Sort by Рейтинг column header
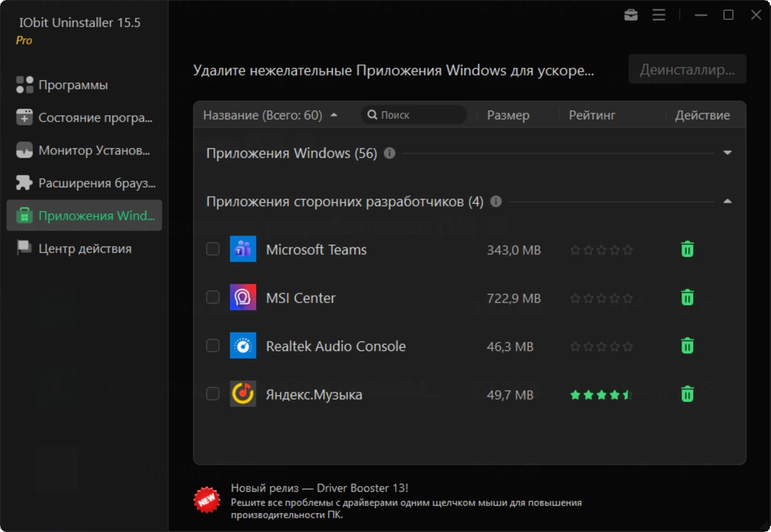Image resolution: width=771 pixels, height=532 pixels. [592, 116]
